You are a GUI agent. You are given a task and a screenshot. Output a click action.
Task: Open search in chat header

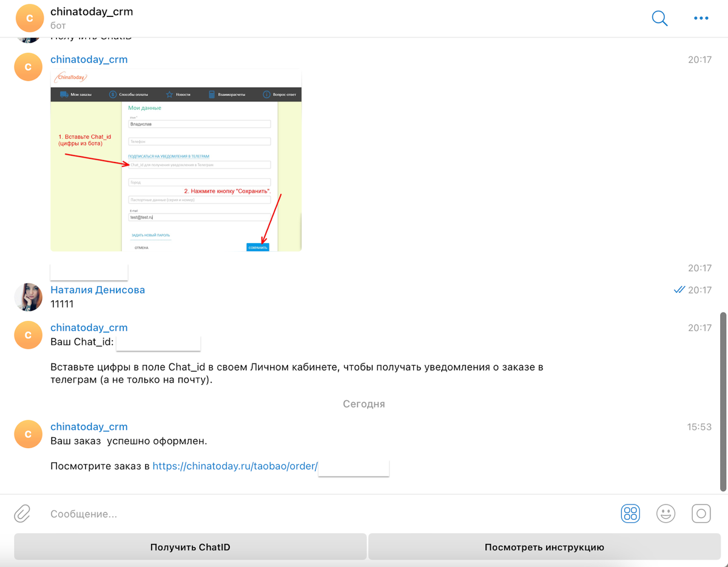659,18
